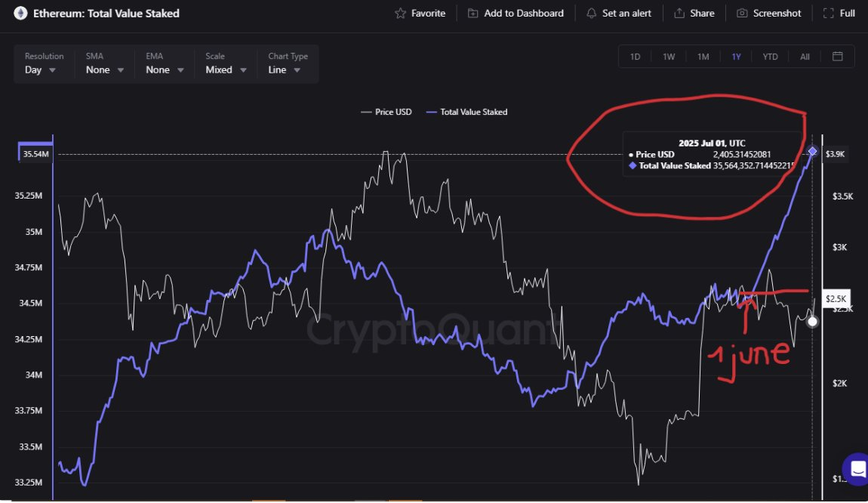Click the 34.75M y-axis label
This screenshot has height=503, width=868.
point(28,267)
